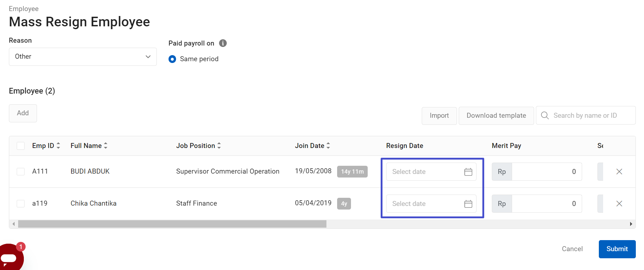Remove Chika Chantika row with X icon

coord(619,203)
